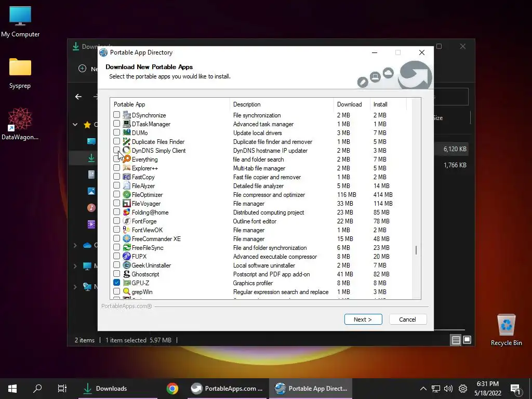Click the Duplicate Files Finder icon
Image resolution: width=532 pixels, height=399 pixels.
click(127, 141)
